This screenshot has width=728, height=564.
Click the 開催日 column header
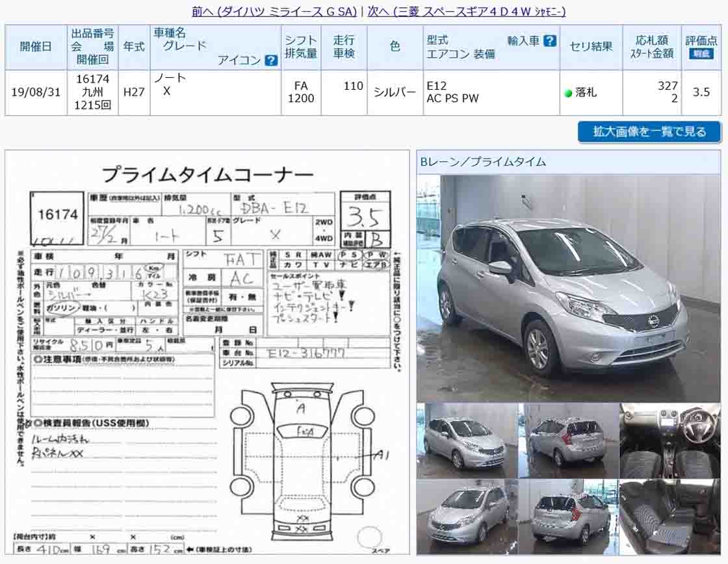36,47
